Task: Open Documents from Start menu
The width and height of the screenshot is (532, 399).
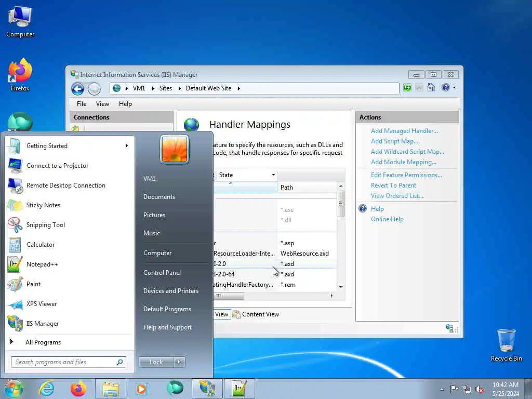Action: tap(159, 197)
